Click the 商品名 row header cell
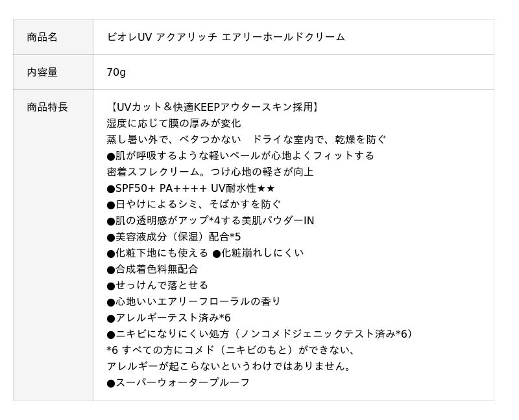The image size is (519, 420). [x=42, y=37]
